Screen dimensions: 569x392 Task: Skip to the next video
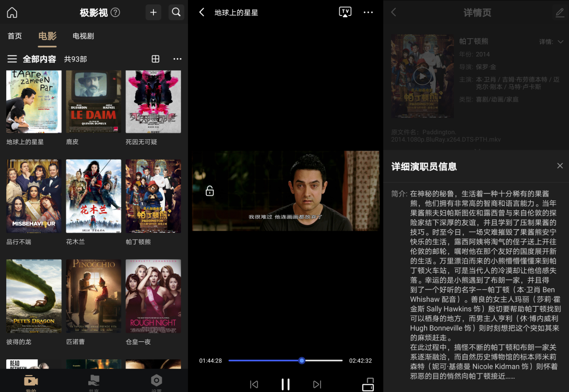coord(317,384)
